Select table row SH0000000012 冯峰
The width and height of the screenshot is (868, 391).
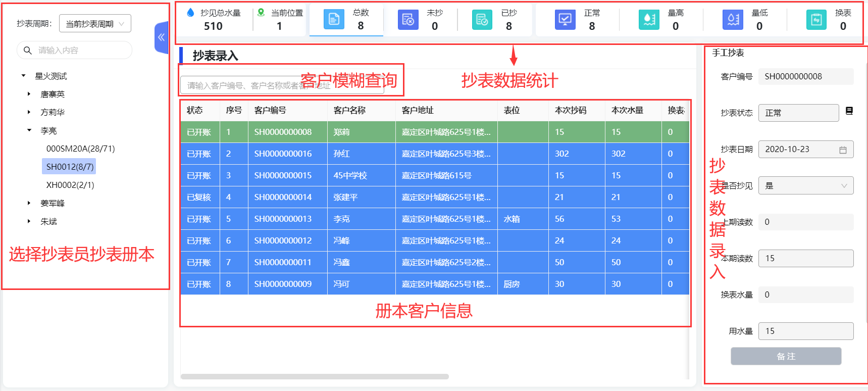click(x=435, y=240)
